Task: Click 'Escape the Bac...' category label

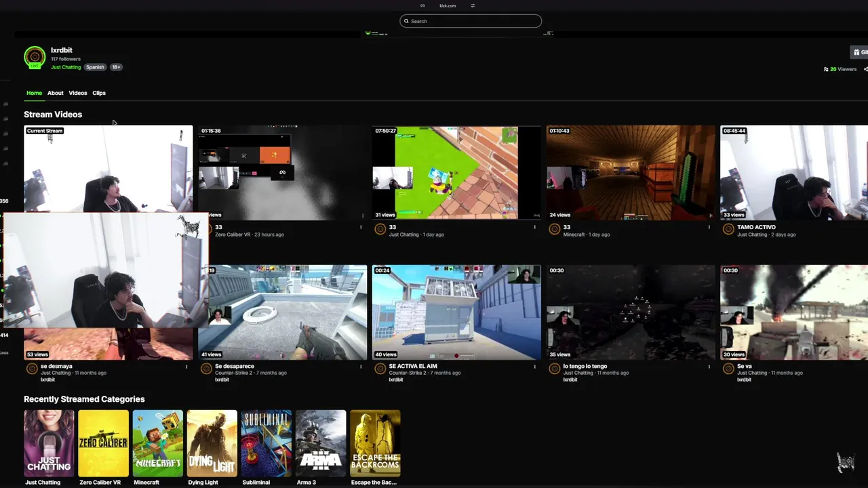Action: [374, 483]
